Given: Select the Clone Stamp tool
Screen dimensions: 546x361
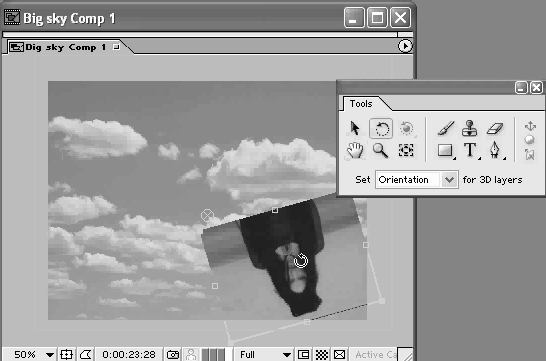Looking at the screenshot, I should point(469,128).
